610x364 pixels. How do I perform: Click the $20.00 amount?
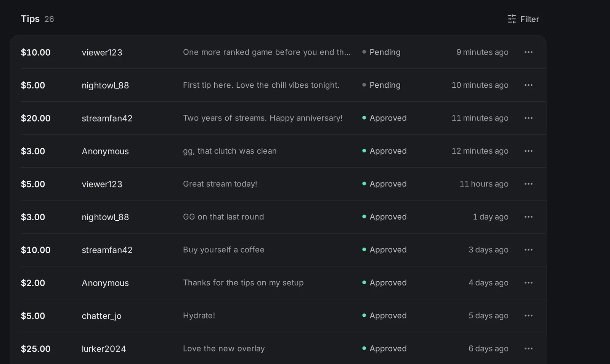pyautogui.click(x=36, y=118)
